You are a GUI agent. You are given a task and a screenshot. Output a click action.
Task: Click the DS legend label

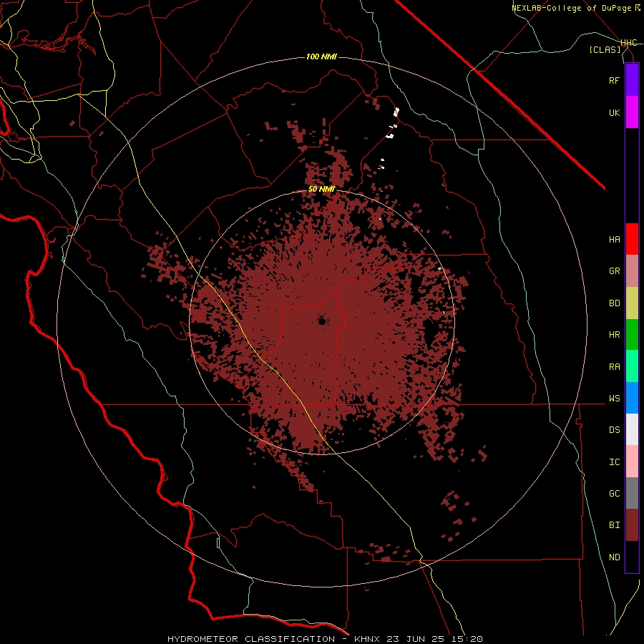coord(614,430)
